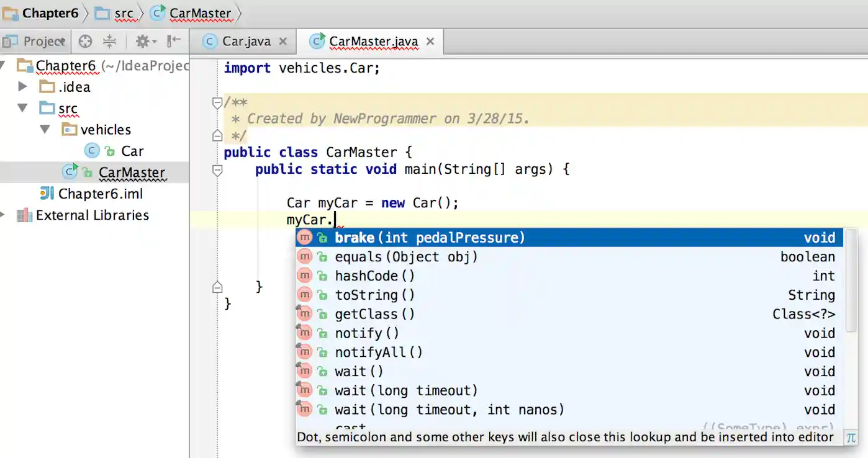Click the scroll from source target icon

tap(86, 42)
